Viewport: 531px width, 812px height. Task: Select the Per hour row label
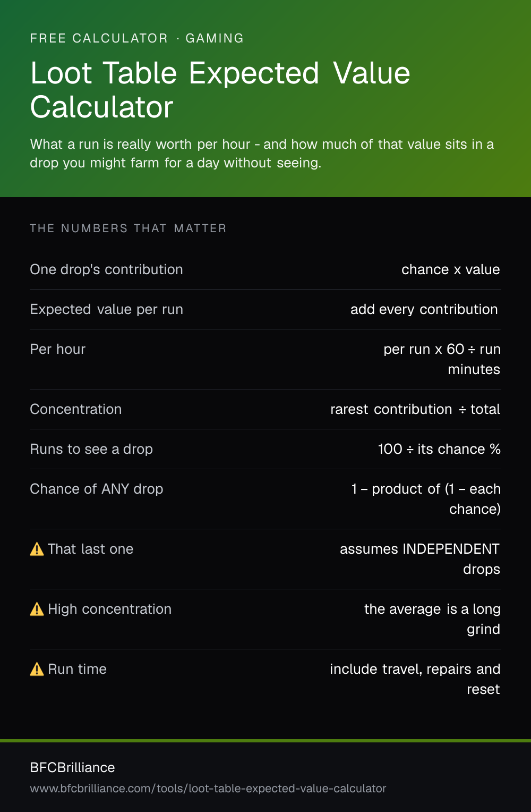58,349
